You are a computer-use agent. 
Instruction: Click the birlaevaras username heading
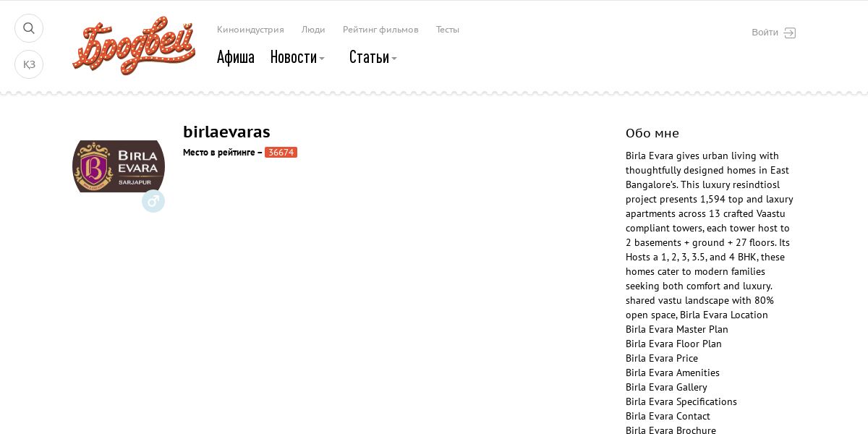(x=226, y=132)
